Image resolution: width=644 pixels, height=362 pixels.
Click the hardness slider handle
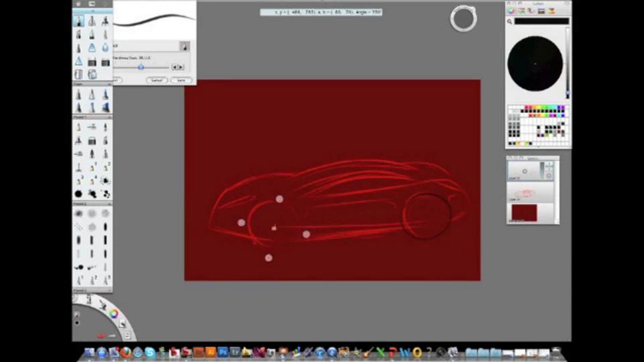tap(141, 67)
